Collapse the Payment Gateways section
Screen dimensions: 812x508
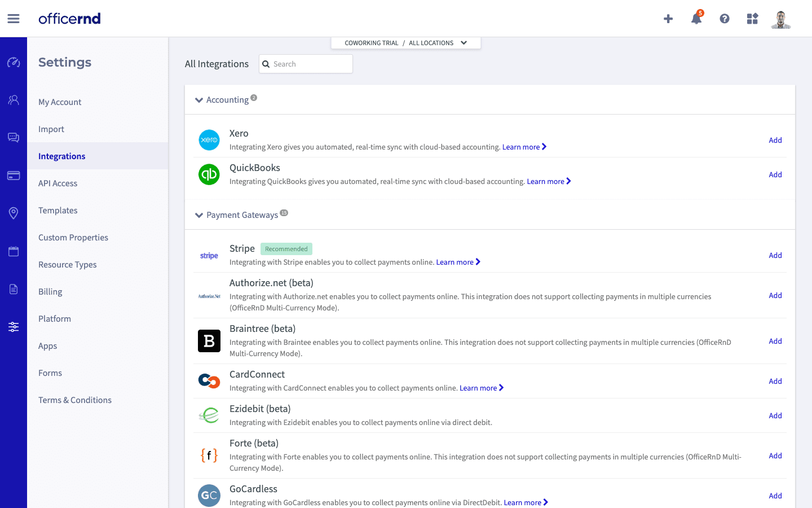pos(199,215)
